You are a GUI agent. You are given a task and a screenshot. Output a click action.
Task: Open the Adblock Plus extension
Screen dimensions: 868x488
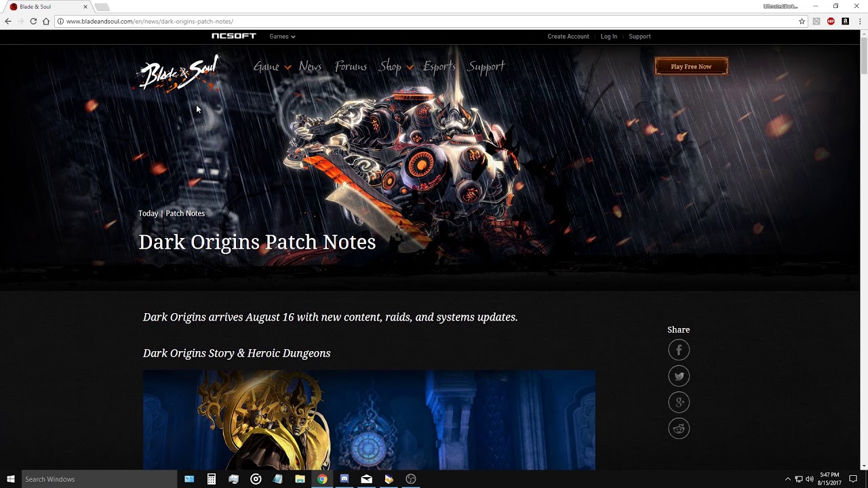tap(831, 21)
